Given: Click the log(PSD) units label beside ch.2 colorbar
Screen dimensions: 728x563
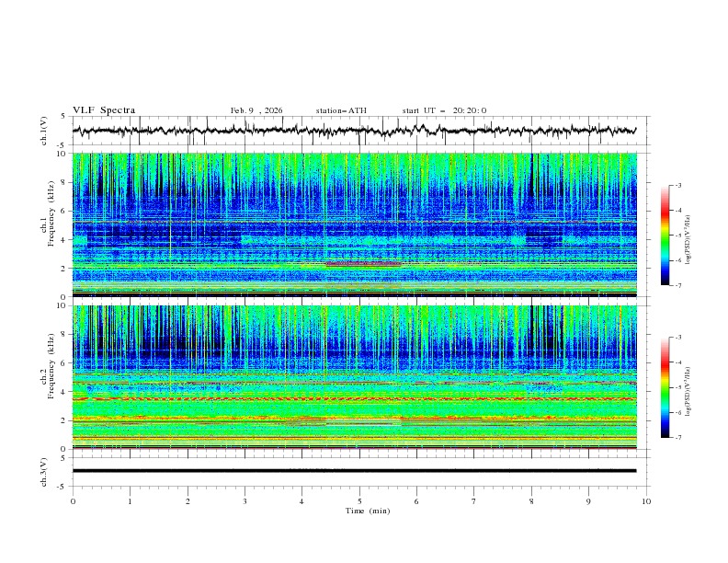Looking at the screenshot, I should [x=688, y=392].
